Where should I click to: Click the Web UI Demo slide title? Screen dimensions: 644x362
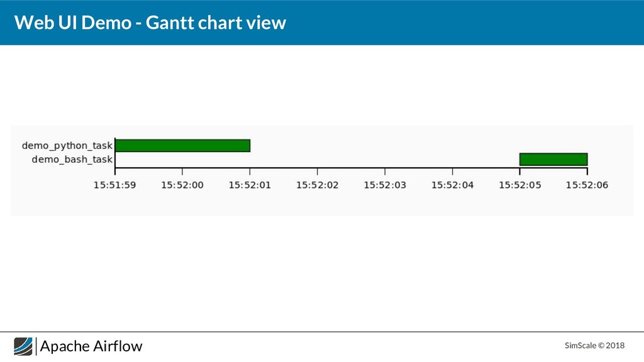coord(150,23)
